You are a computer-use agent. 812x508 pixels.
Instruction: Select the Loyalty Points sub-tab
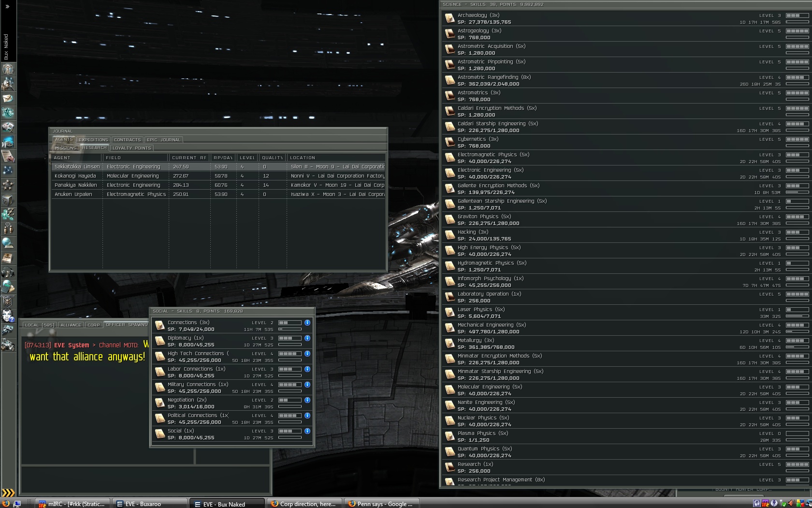tap(131, 148)
